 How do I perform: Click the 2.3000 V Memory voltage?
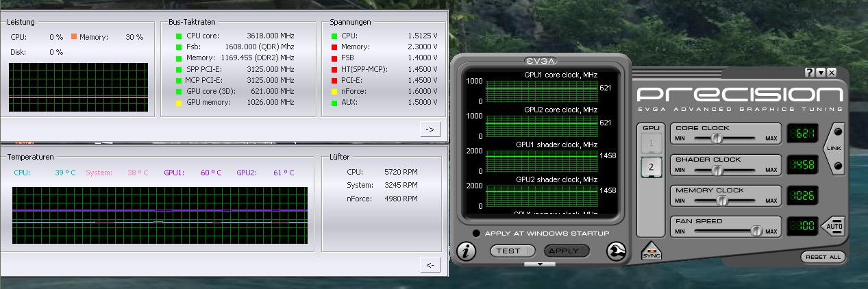(423, 47)
